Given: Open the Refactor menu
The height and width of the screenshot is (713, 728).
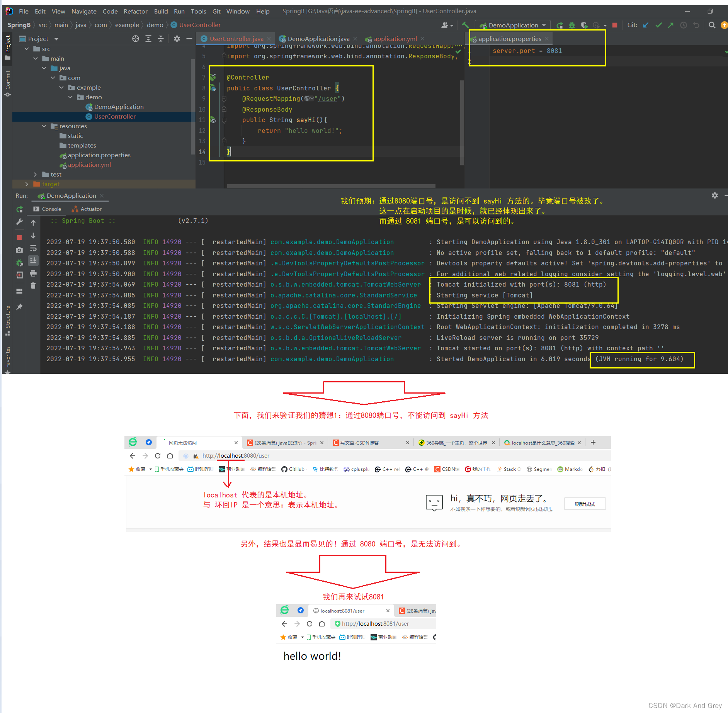Looking at the screenshot, I should [135, 11].
